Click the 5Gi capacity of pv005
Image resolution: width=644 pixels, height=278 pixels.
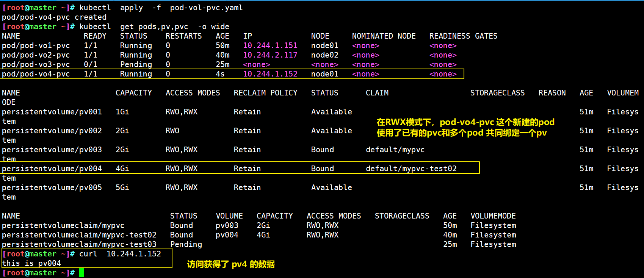pyautogui.click(x=122, y=187)
